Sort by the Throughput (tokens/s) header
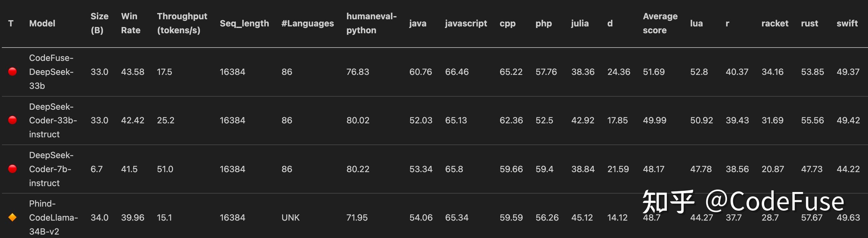The width and height of the screenshot is (868, 238). 182,23
